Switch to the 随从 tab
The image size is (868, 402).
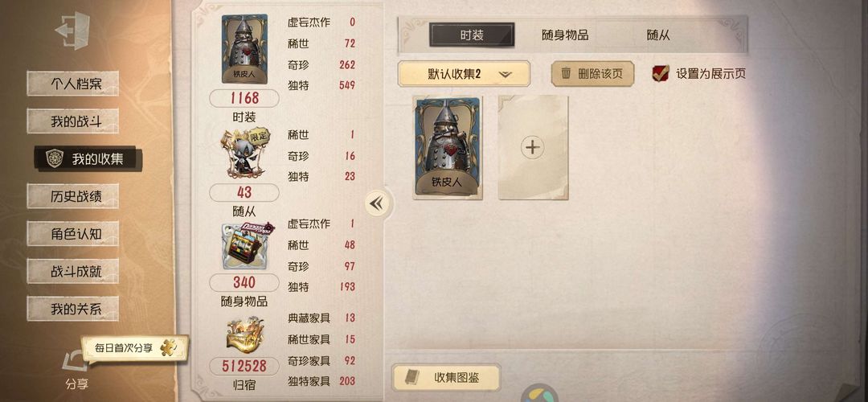pos(658,35)
